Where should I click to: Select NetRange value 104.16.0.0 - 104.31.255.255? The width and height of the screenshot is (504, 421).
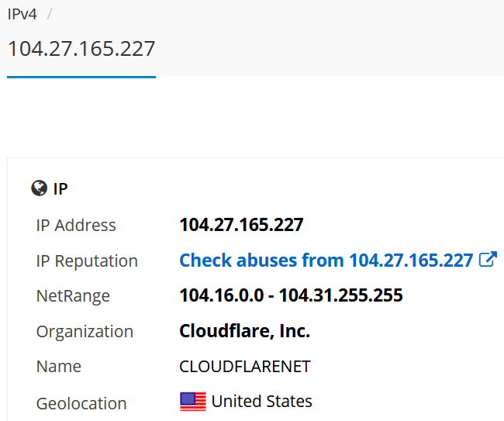click(291, 295)
